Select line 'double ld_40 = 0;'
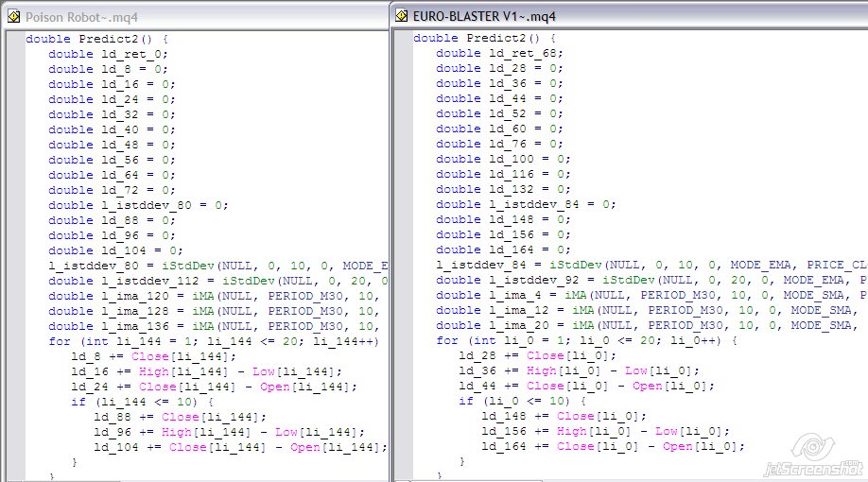 (112, 129)
